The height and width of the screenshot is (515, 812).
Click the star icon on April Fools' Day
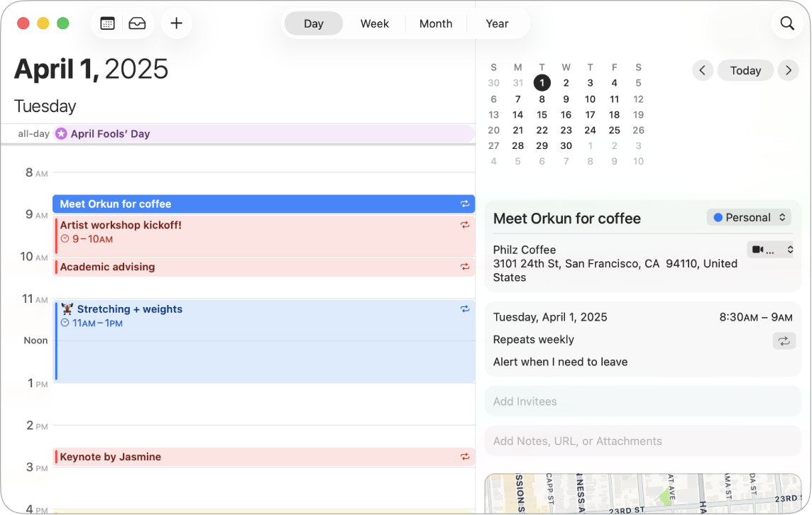click(60, 133)
